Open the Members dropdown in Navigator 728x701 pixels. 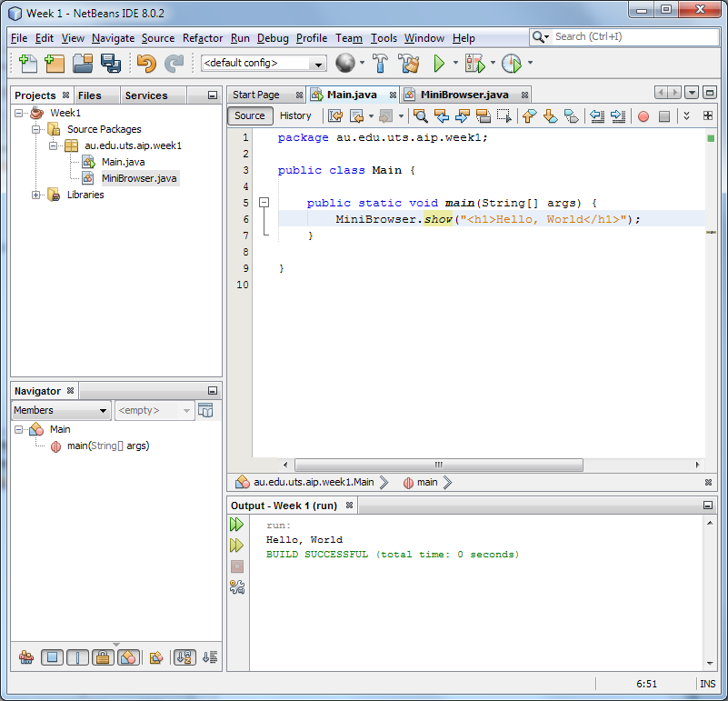point(61,410)
